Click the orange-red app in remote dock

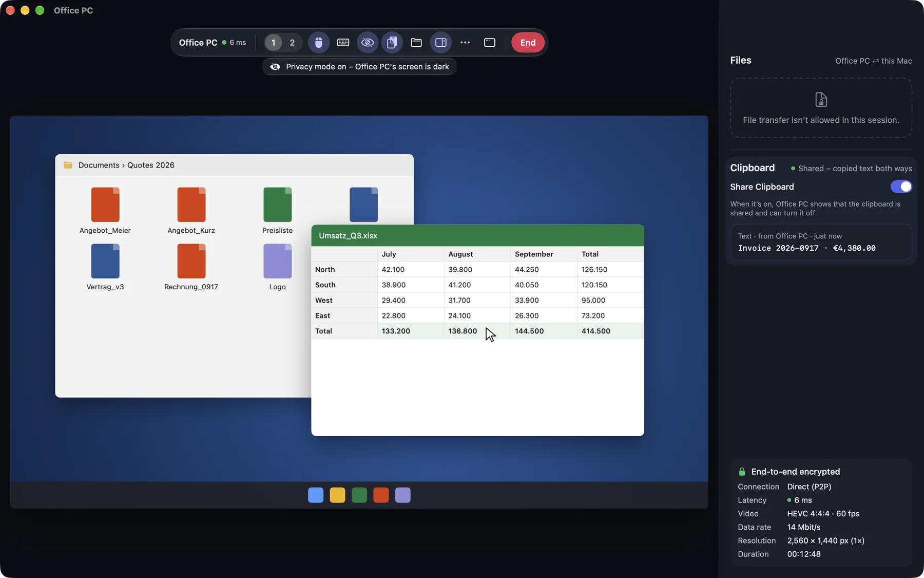381,495
